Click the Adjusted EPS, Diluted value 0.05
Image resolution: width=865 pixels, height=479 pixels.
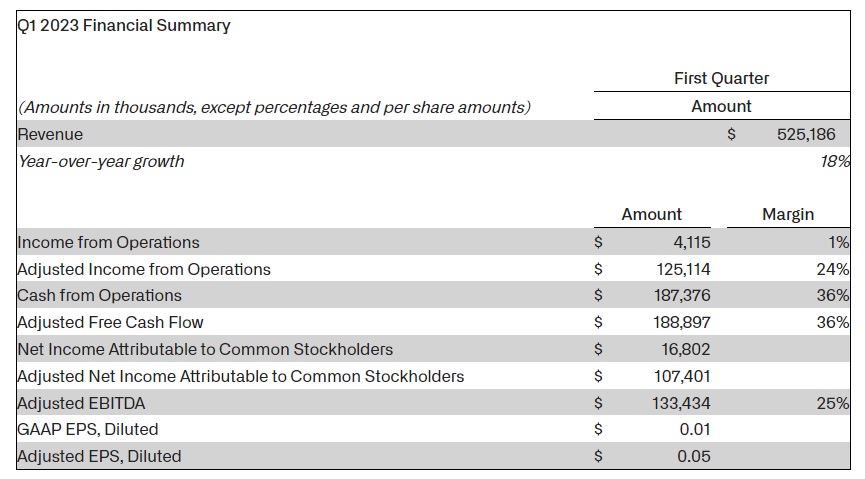[694, 456]
